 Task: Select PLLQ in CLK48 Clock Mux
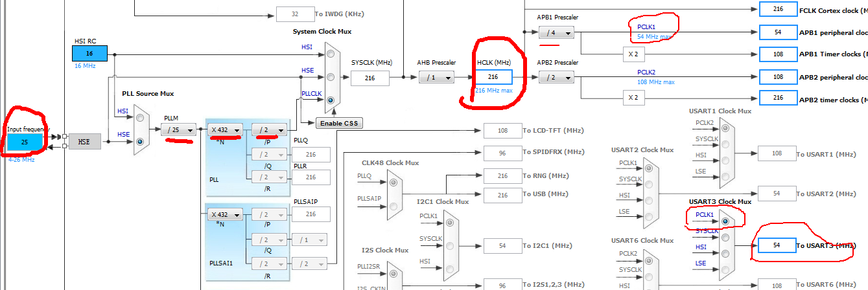point(394,183)
